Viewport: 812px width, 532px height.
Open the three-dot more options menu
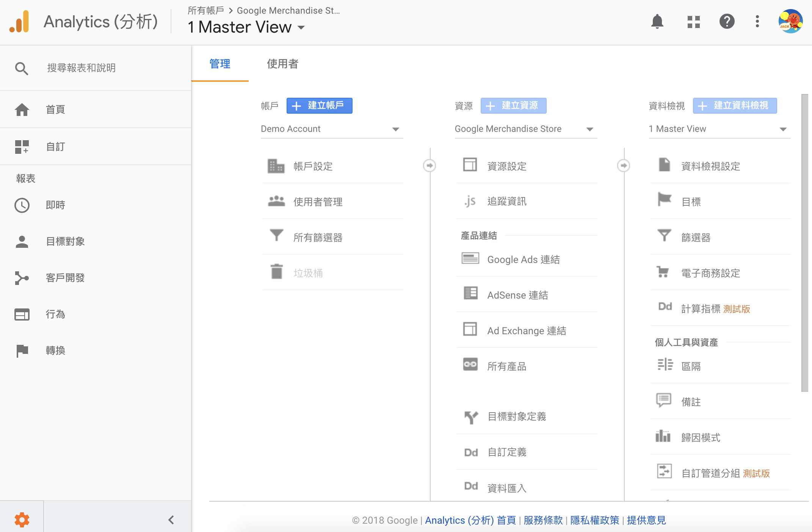[x=757, y=22]
